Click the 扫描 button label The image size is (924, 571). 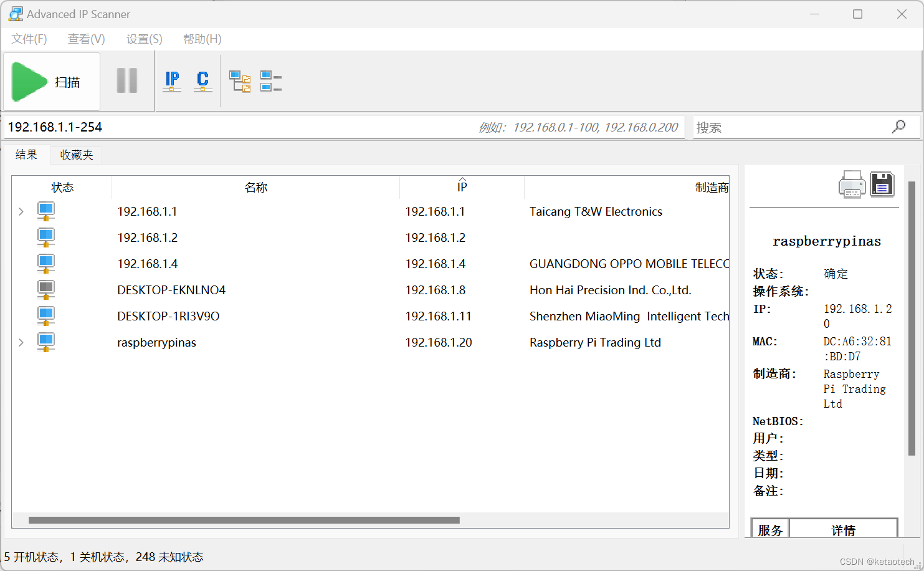67,82
